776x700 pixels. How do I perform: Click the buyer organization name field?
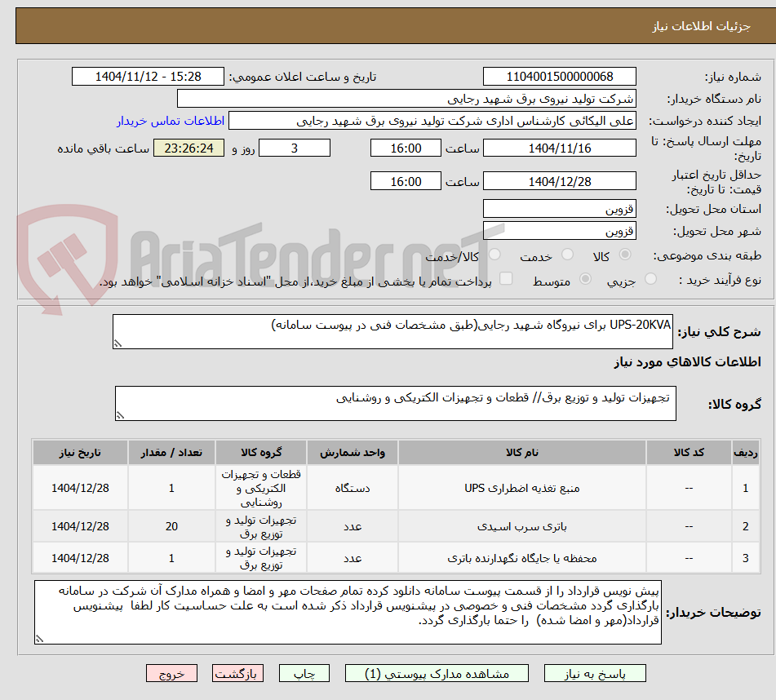[406, 99]
